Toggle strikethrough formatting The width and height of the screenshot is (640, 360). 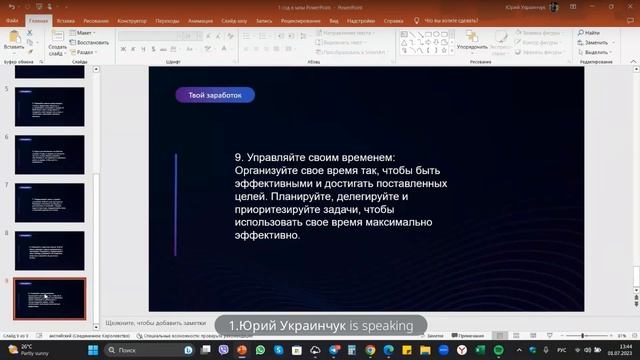(163, 49)
